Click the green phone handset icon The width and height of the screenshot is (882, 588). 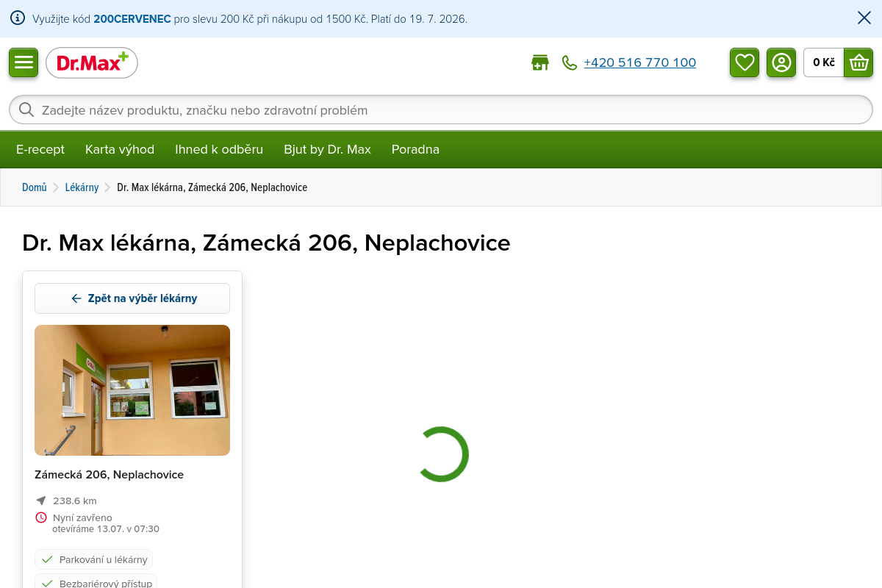(570, 62)
